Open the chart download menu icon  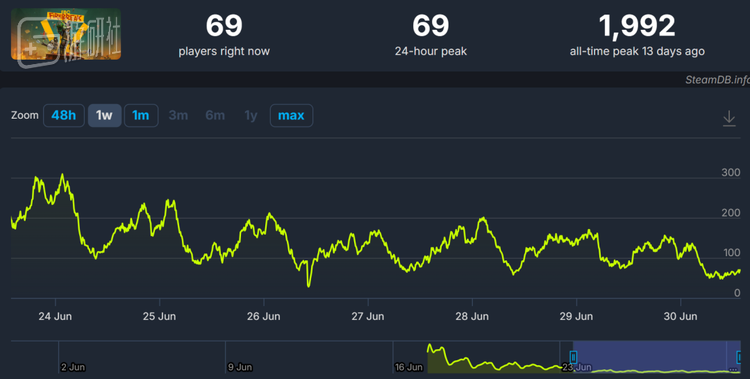pos(729,118)
